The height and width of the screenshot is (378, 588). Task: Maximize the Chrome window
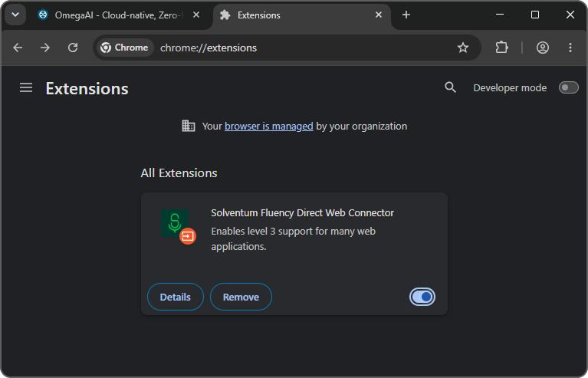click(x=535, y=15)
